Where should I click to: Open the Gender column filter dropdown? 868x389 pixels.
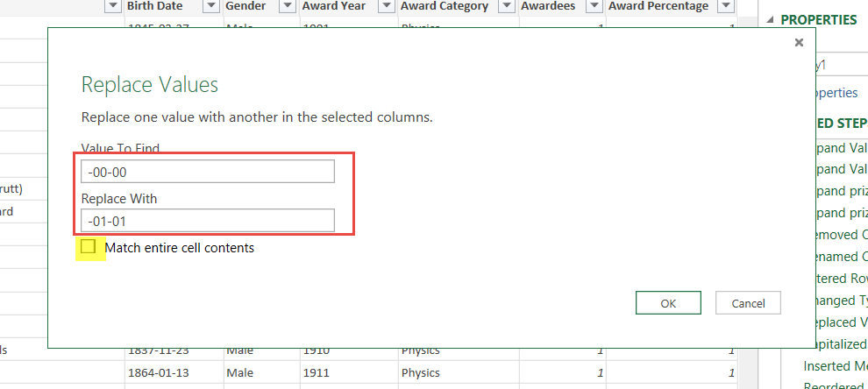288,7
